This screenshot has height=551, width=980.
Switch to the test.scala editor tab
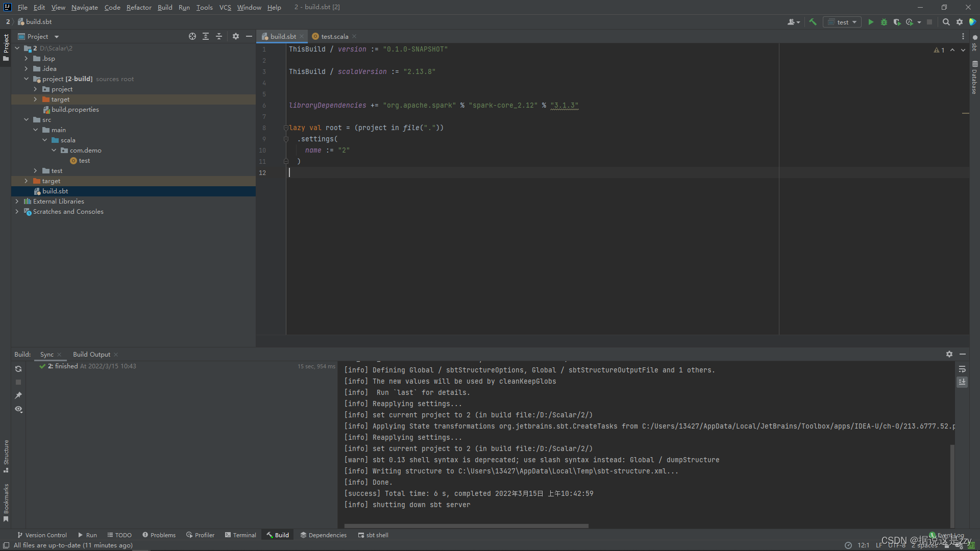tap(334, 36)
